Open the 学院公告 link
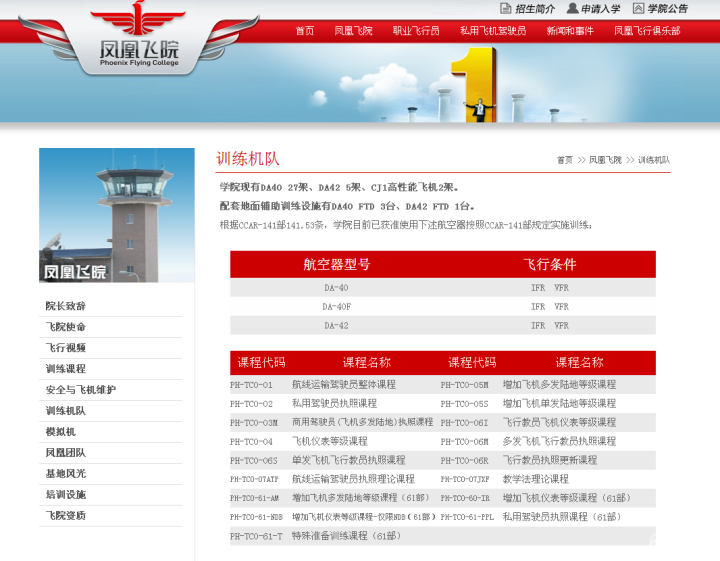The width and height of the screenshot is (720, 561). point(668,9)
